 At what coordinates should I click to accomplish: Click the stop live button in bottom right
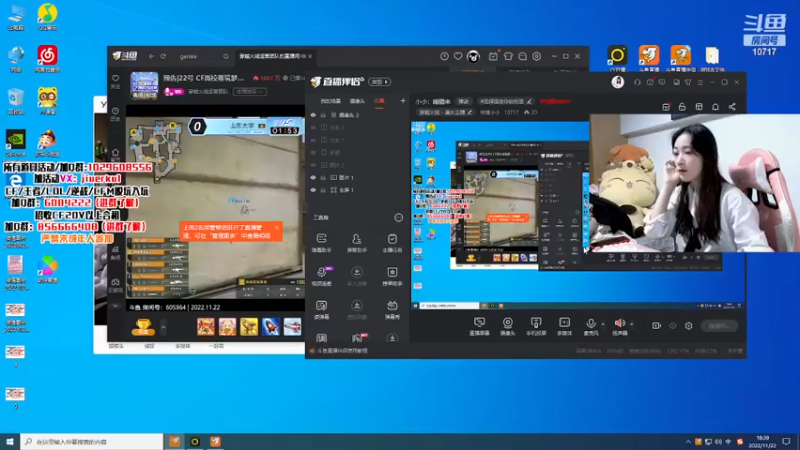(719, 326)
